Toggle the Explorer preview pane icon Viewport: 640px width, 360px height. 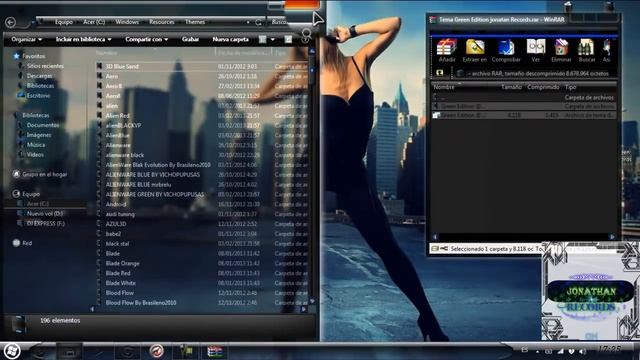tap(288, 39)
